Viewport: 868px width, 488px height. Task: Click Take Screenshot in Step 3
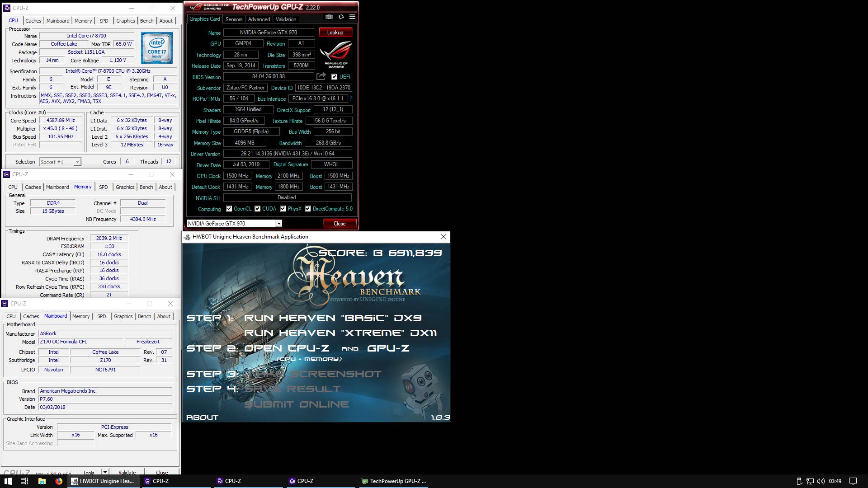click(x=313, y=374)
